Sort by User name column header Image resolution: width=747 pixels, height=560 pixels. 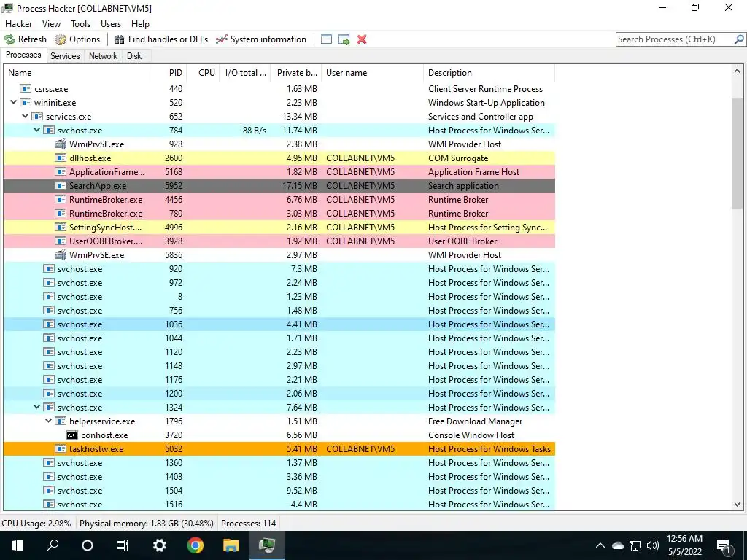[372, 73]
